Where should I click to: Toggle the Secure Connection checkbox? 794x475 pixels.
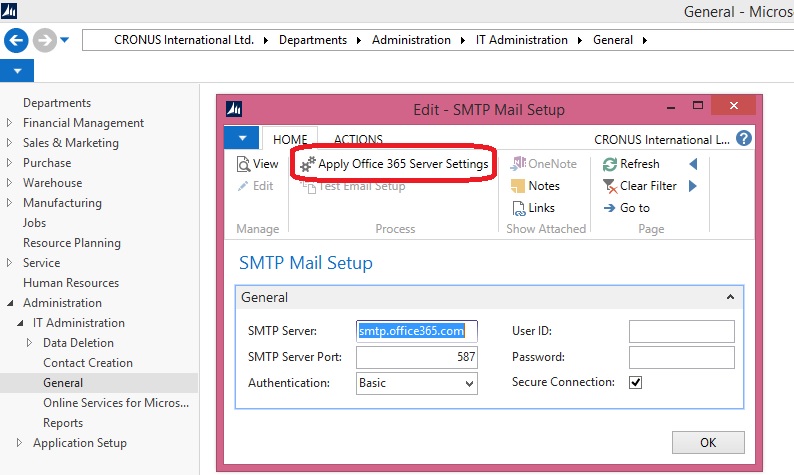pyautogui.click(x=636, y=382)
